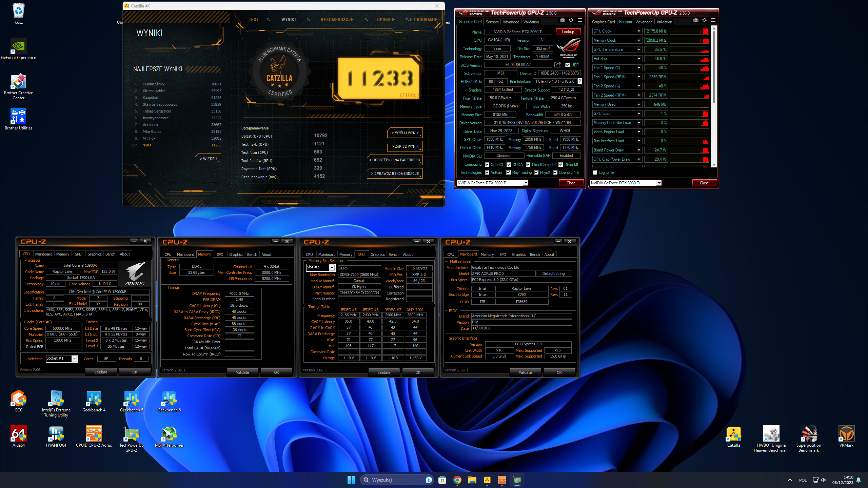This screenshot has width=868, height=488.
Task: Enable Log to file checkbox
Action: click(595, 172)
